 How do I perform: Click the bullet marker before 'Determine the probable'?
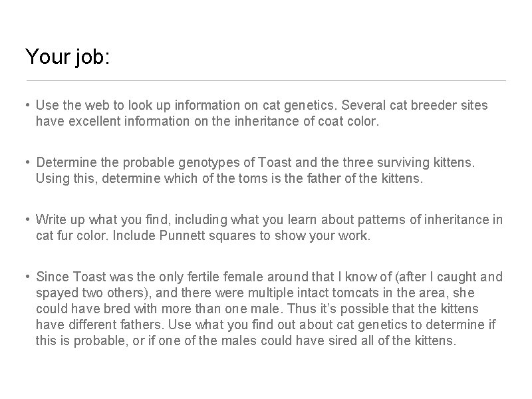tap(27, 163)
